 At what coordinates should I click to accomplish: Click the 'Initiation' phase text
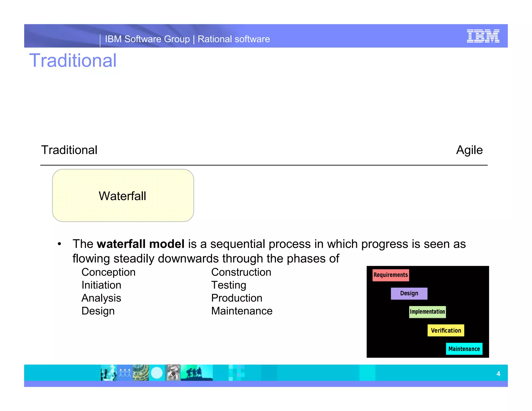pos(101,285)
